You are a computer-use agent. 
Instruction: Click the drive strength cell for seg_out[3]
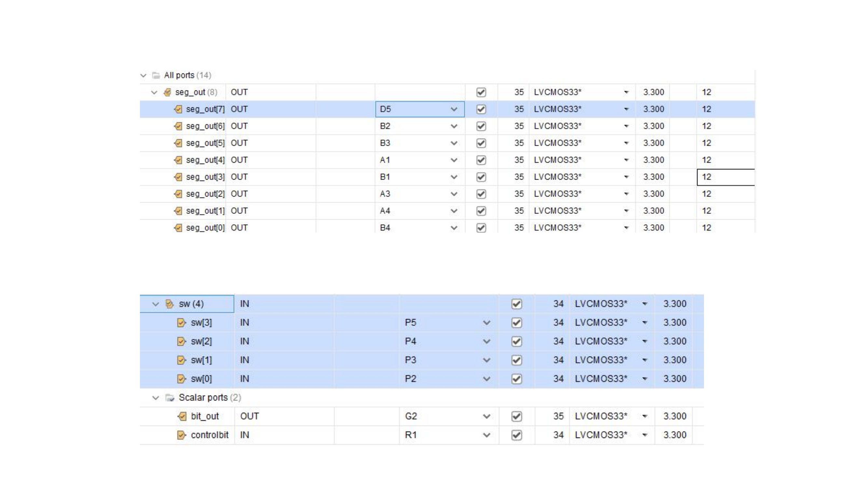click(x=725, y=177)
